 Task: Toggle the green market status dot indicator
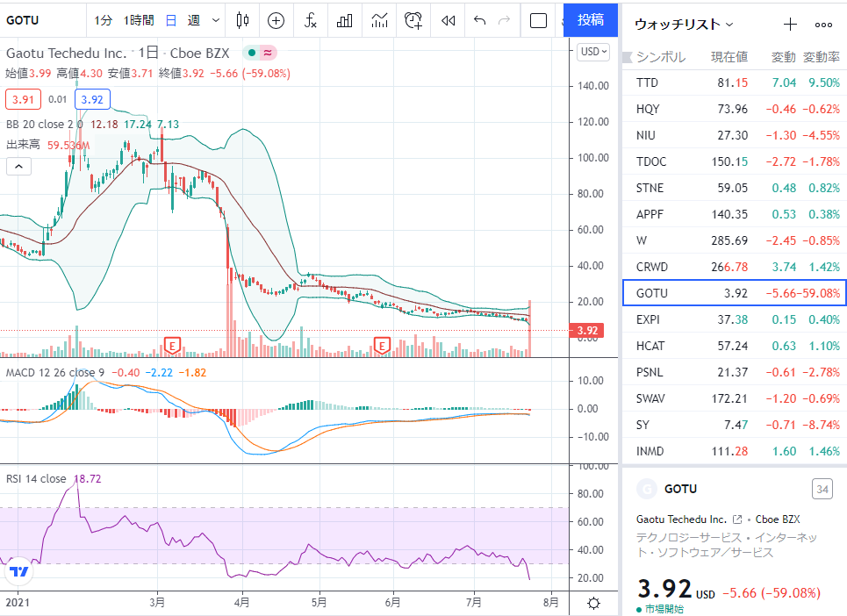coord(252,53)
